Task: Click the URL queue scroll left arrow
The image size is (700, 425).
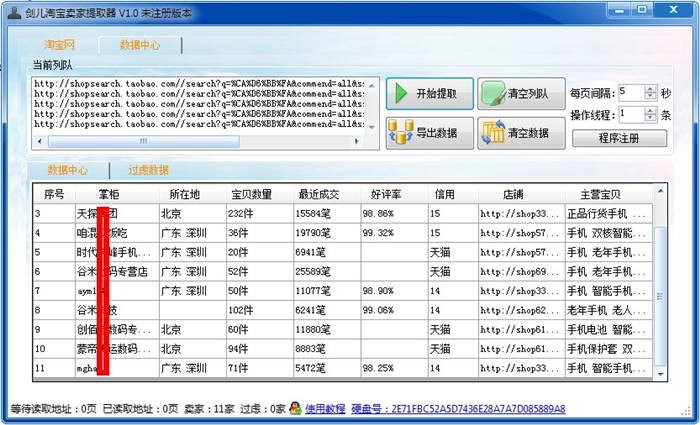Action: (40, 141)
